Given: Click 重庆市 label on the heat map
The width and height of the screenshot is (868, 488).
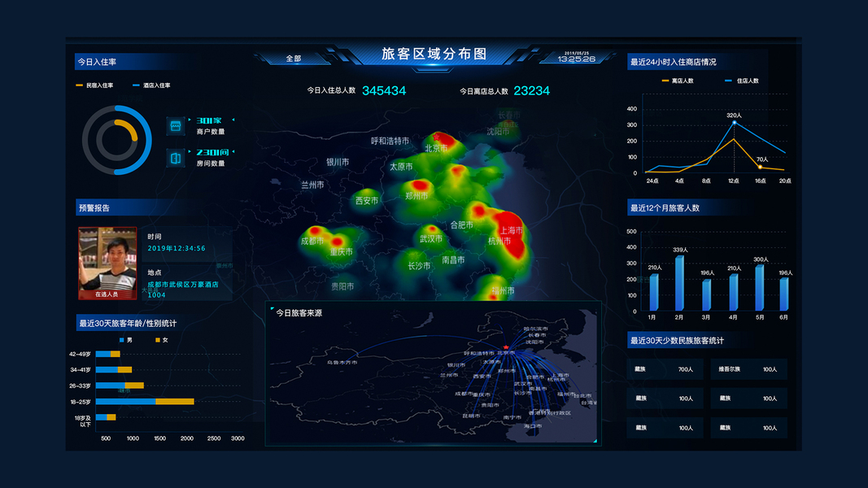Looking at the screenshot, I should pyautogui.click(x=341, y=252).
